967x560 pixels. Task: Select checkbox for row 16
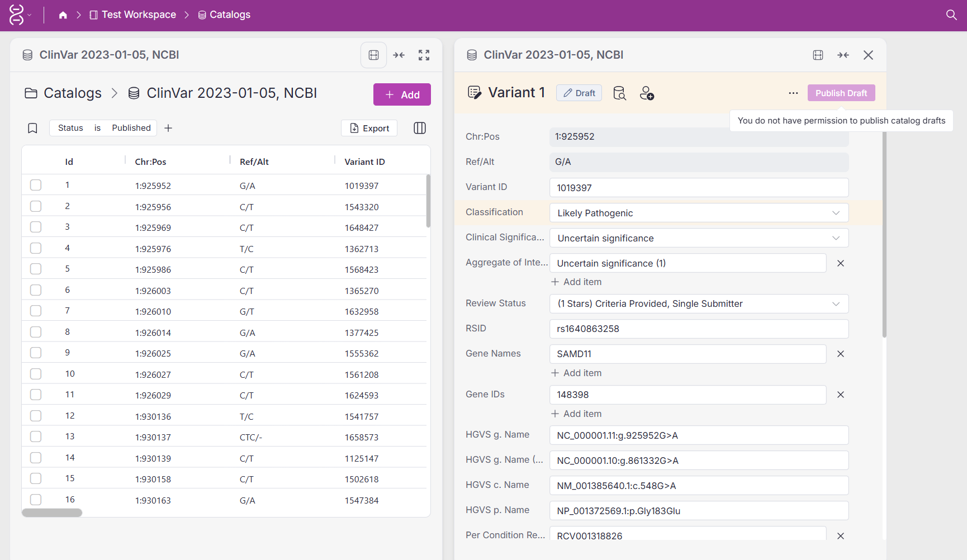tap(36, 500)
